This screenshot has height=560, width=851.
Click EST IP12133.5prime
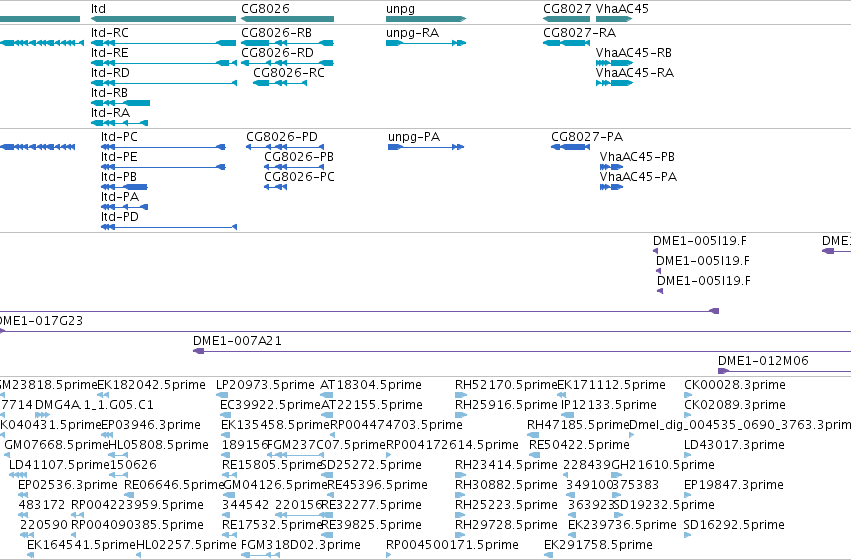coord(609,405)
